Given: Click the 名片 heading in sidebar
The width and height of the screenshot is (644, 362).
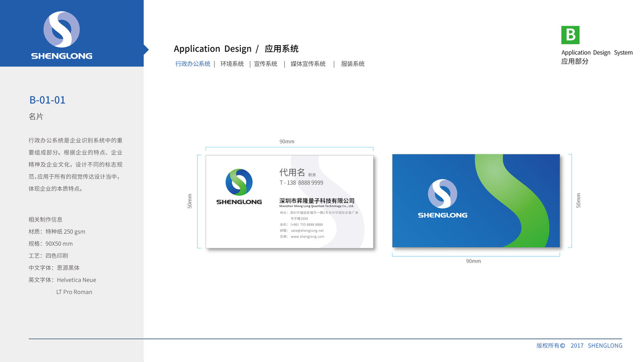Looking at the screenshot, I should [x=36, y=116].
